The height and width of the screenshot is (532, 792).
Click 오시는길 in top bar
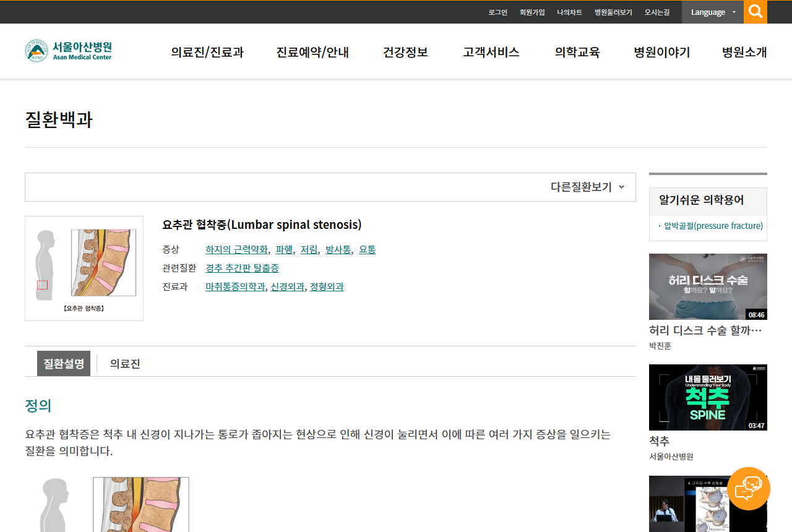click(x=657, y=12)
